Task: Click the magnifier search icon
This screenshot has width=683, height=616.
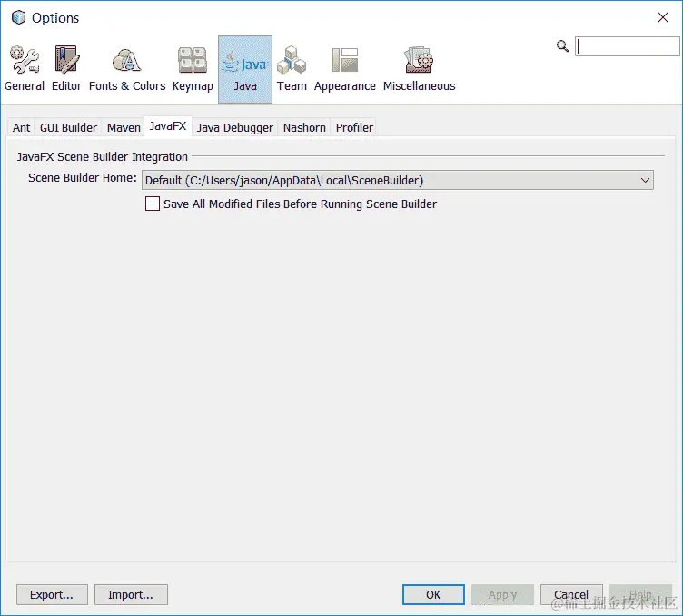Action: pyautogui.click(x=562, y=45)
